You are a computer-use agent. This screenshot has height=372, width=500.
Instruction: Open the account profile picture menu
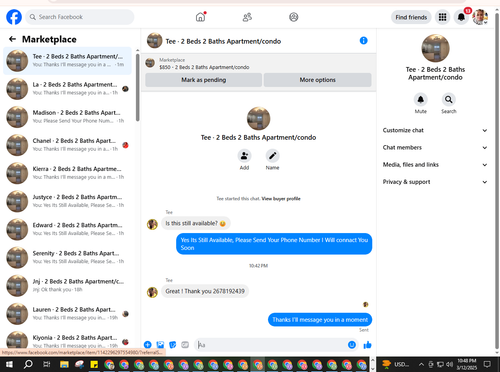click(480, 17)
